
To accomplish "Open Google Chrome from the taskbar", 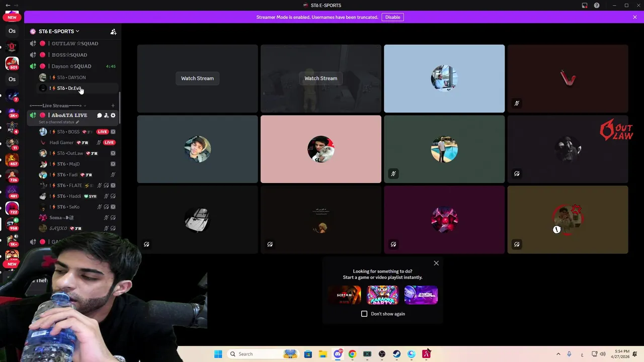I will tap(352, 354).
